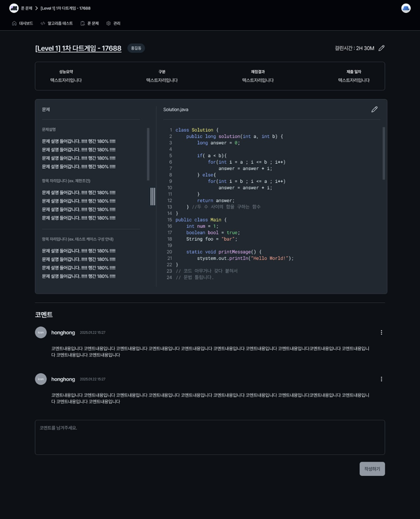
Task: Click the panel divider handle between problem and code
Action: coord(153,197)
